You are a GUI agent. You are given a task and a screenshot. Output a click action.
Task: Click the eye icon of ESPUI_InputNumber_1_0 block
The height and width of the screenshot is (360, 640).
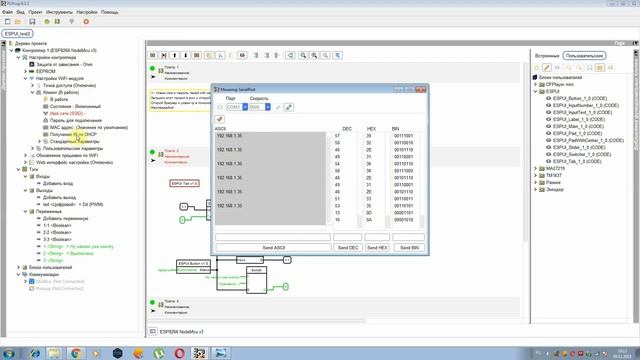549,105
